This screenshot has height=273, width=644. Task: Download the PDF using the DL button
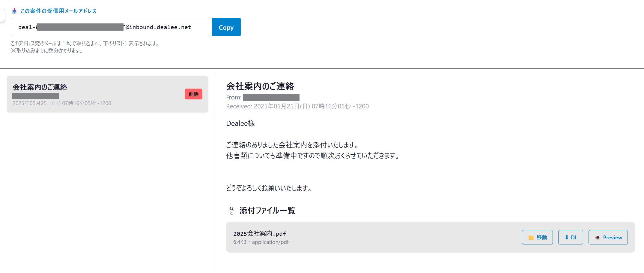point(571,237)
